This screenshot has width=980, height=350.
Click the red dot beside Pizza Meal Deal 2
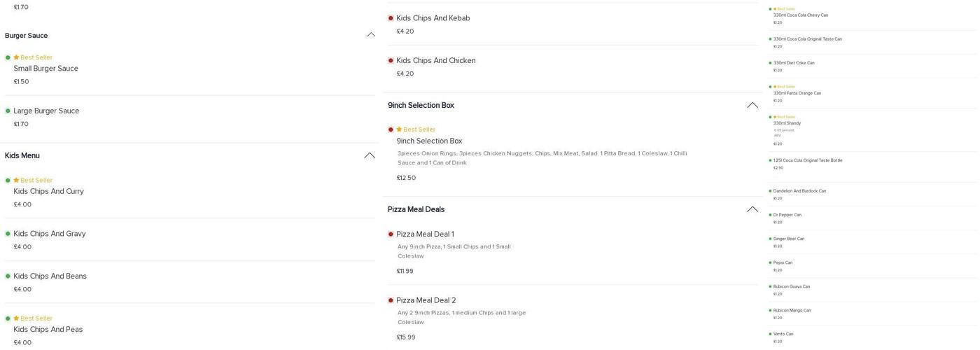(391, 301)
